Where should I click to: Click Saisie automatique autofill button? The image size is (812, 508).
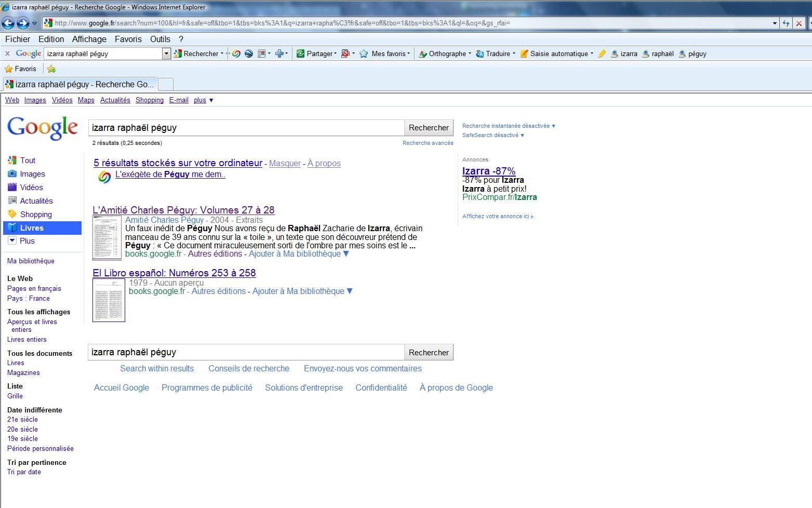pos(556,54)
